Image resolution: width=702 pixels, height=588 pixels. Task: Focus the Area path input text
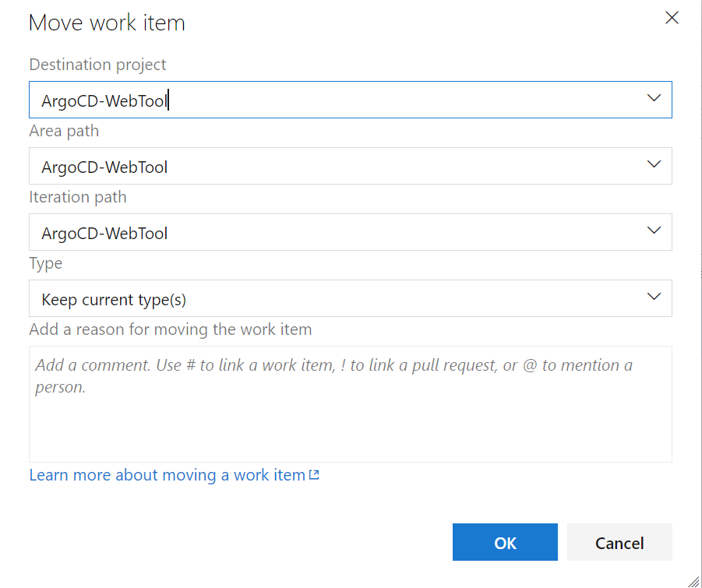(312, 167)
